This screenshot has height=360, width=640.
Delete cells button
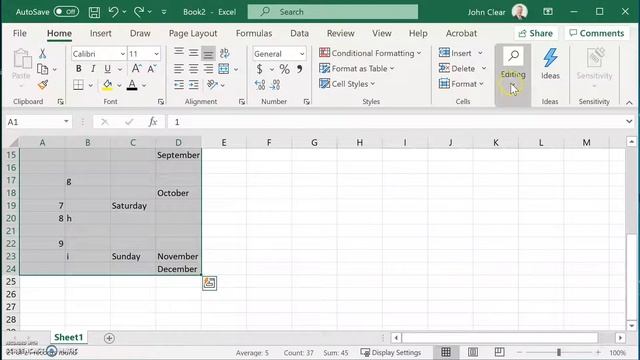[457, 69]
